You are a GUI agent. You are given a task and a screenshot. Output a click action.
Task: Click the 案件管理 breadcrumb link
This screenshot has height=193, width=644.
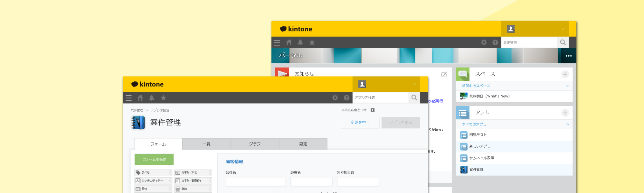pyautogui.click(x=137, y=110)
